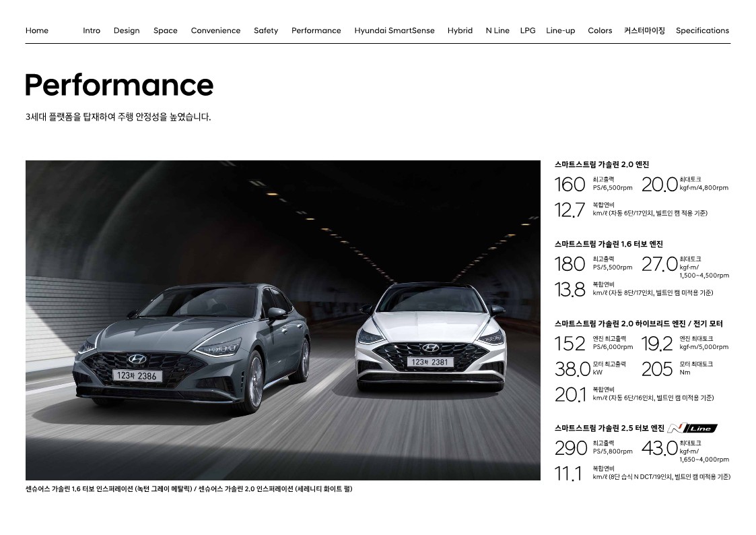The image size is (756, 535).
Task: Click the 27.0 torque value
Action: click(659, 264)
